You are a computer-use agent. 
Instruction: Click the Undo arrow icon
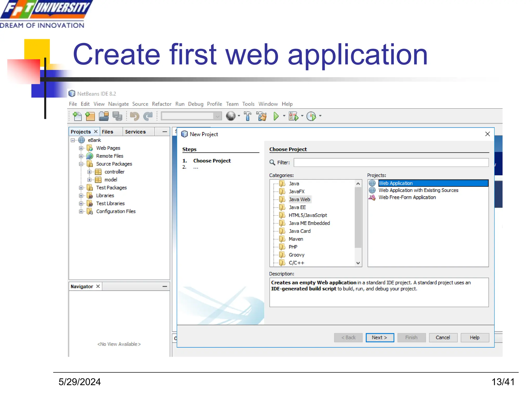(x=134, y=116)
